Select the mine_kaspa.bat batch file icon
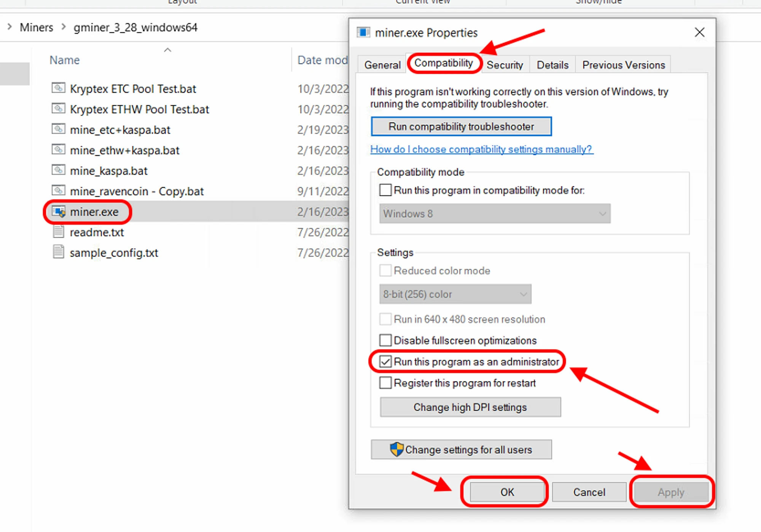 point(58,170)
